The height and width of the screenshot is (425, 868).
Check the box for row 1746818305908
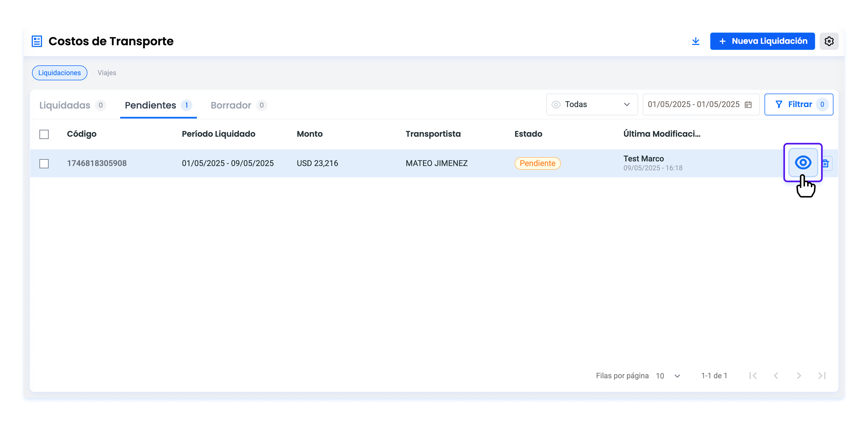click(44, 164)
